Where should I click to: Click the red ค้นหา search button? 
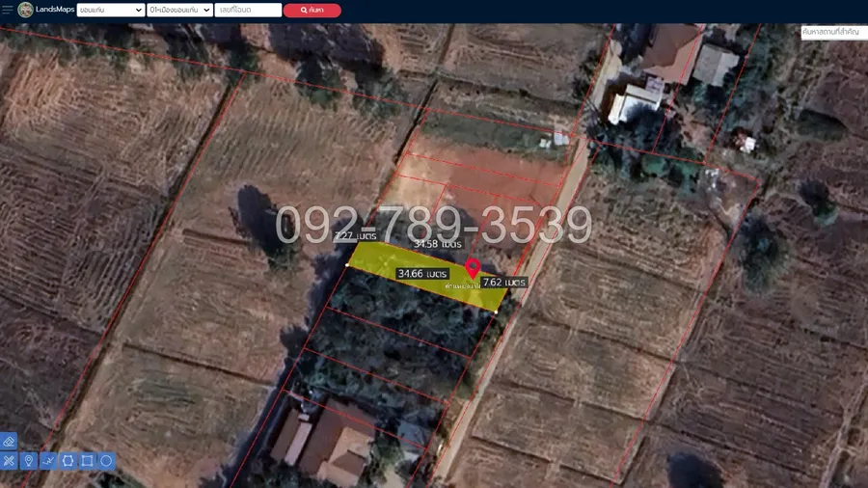tap(312, 10)
